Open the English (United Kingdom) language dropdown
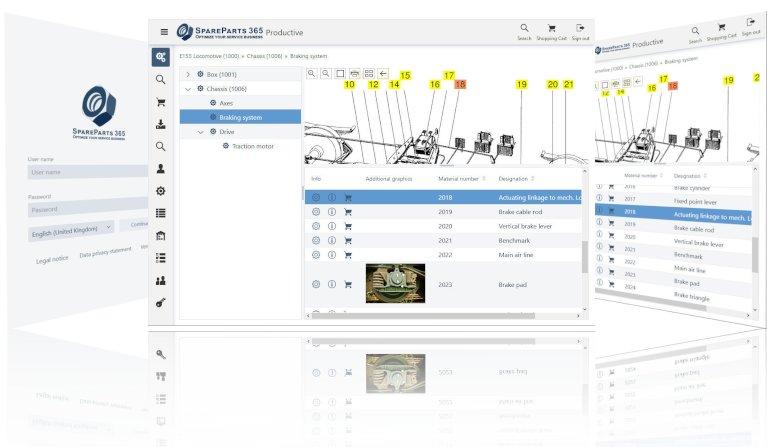Image resolution: width=767 pixels, height=447 pixels. (72, 229)
